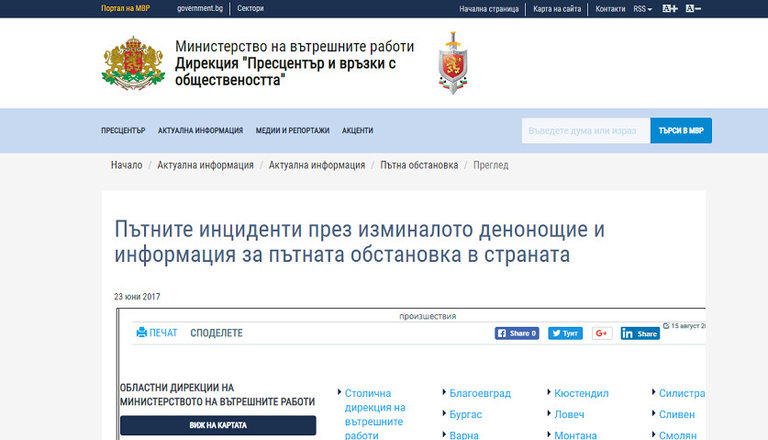This screenshot has height=440, width=768.
Task: Open the RSS dropdown menu
Action: pyautogui.click(x=642, y=9)
